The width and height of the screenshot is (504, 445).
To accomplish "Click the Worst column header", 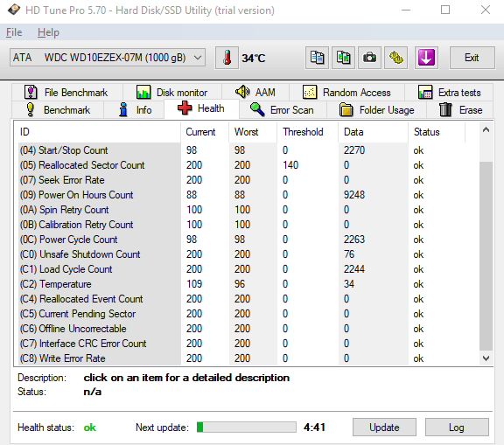I will [x=253, y=132].
